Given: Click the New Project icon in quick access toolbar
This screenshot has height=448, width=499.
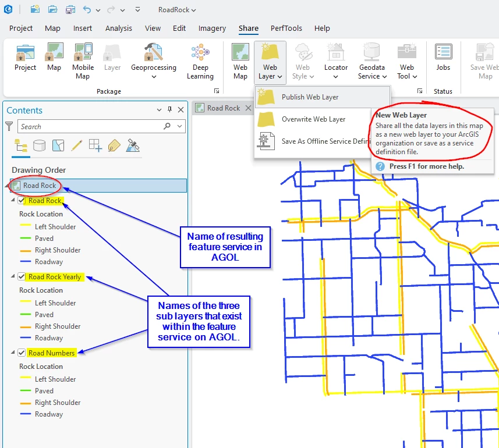Looking at the screenshot, I should pos(35,9).
